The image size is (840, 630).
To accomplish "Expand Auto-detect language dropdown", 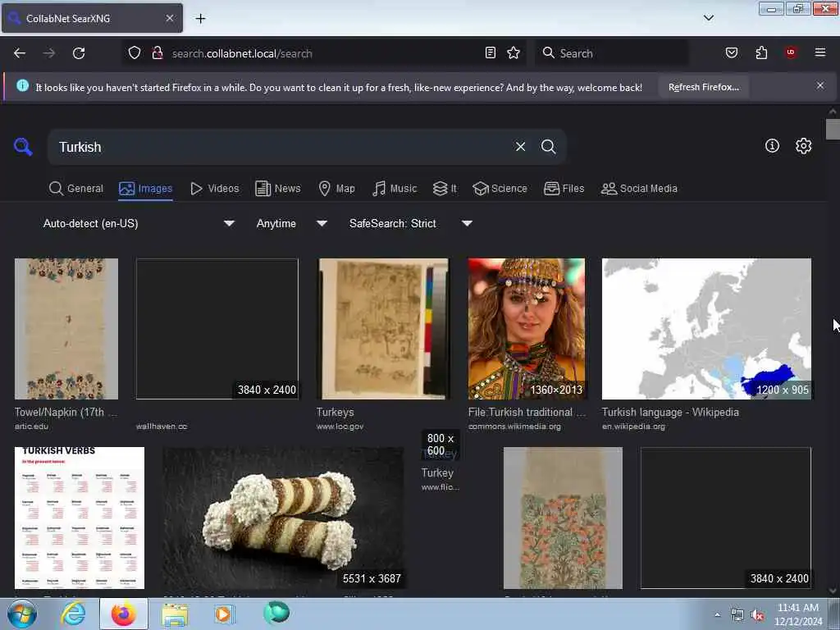I will tap(139, 223).
